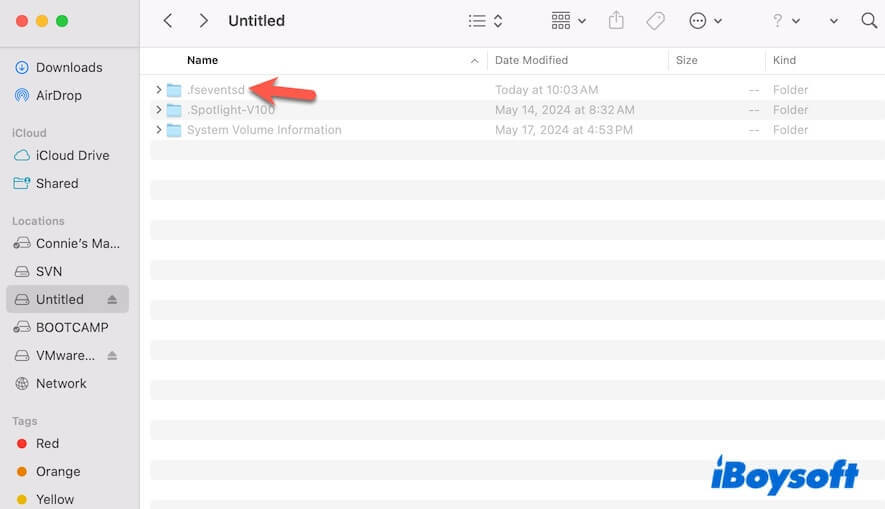Click the Tags toolbar icon
This screenshot has width=885, height=509.
[x=655, y=21]
